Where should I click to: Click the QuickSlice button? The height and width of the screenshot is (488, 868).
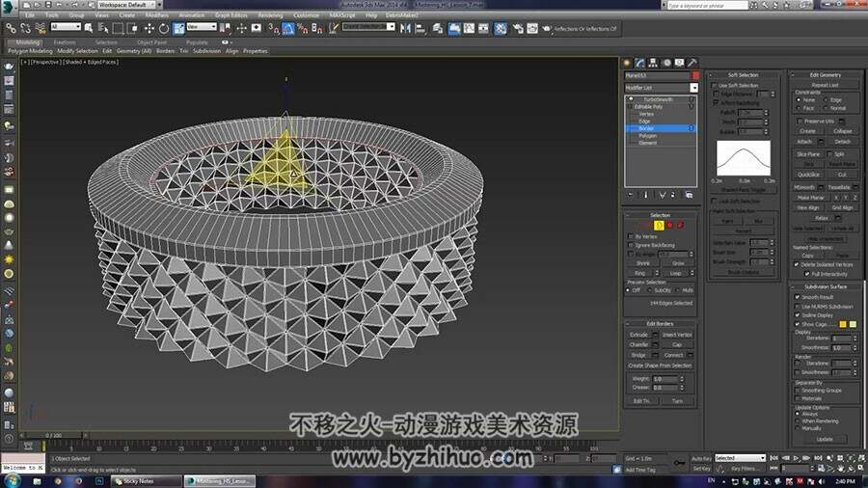pos(808,175)
